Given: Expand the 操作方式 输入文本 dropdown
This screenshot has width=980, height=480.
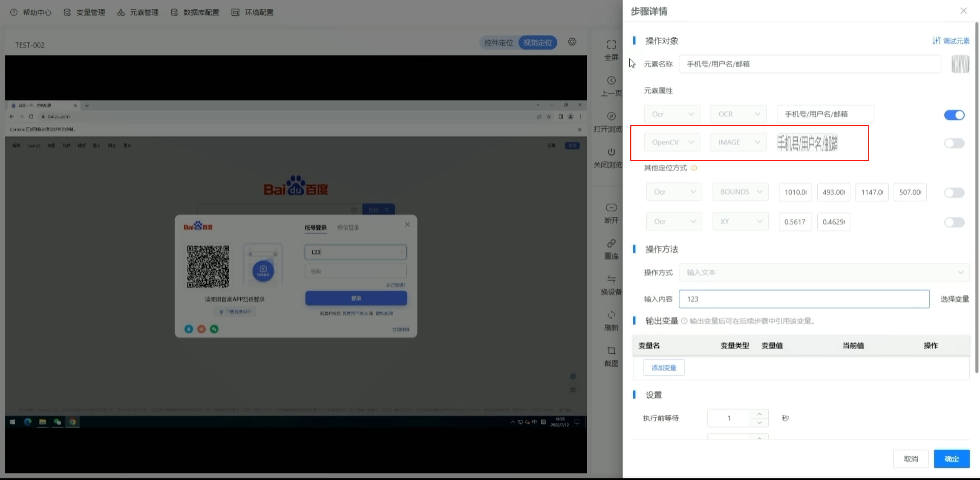Looking at the screenshot, I should click(824, 273).
